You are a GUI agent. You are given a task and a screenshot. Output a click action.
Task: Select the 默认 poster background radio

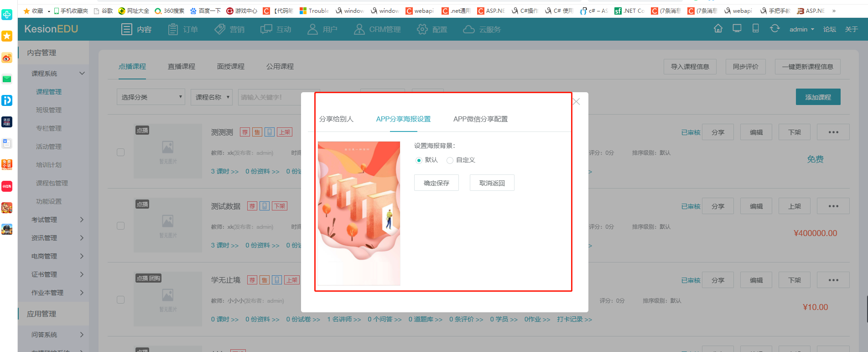pyautogui.click(x=419, y=160)
